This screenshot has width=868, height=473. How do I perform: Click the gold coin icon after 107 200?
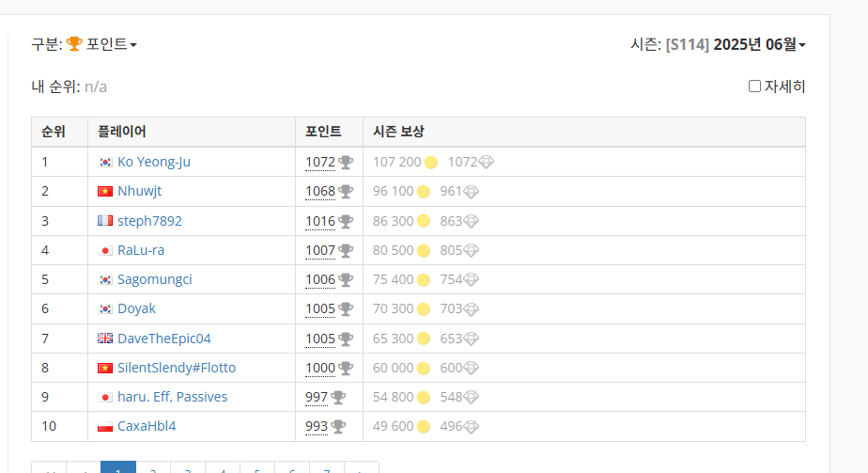(x=431, y=163)
